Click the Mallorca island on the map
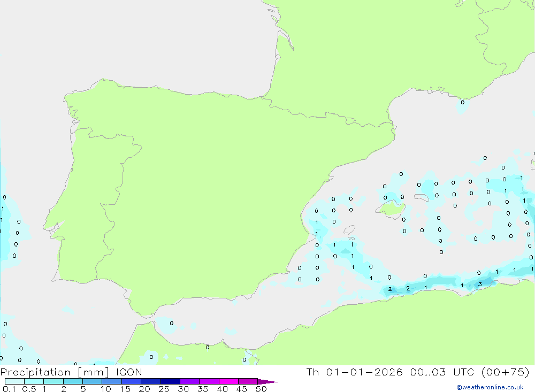This screenshot has height=392, width=535. point(392,209)
